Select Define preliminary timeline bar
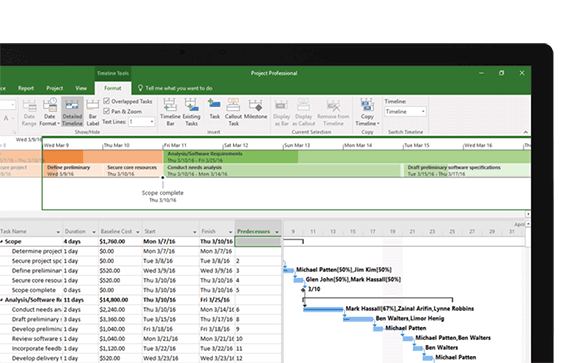This screenshot has width=580, height=363. click(72, 171)
